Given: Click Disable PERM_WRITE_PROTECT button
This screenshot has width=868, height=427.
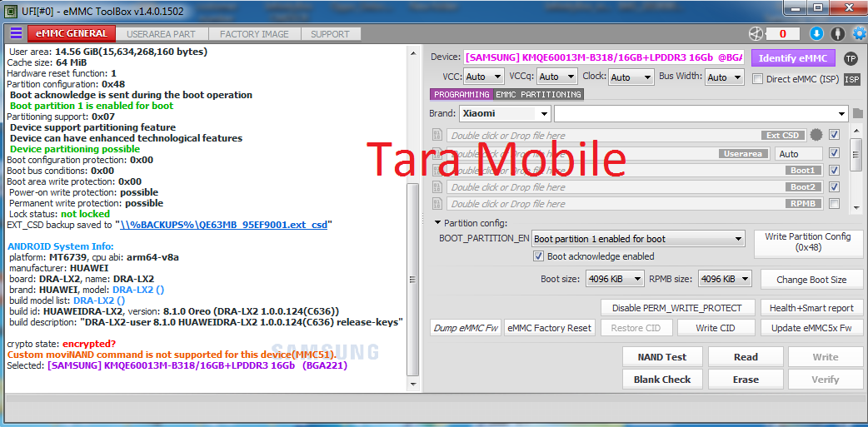Looking at the screenshot, I should [678, 307].
